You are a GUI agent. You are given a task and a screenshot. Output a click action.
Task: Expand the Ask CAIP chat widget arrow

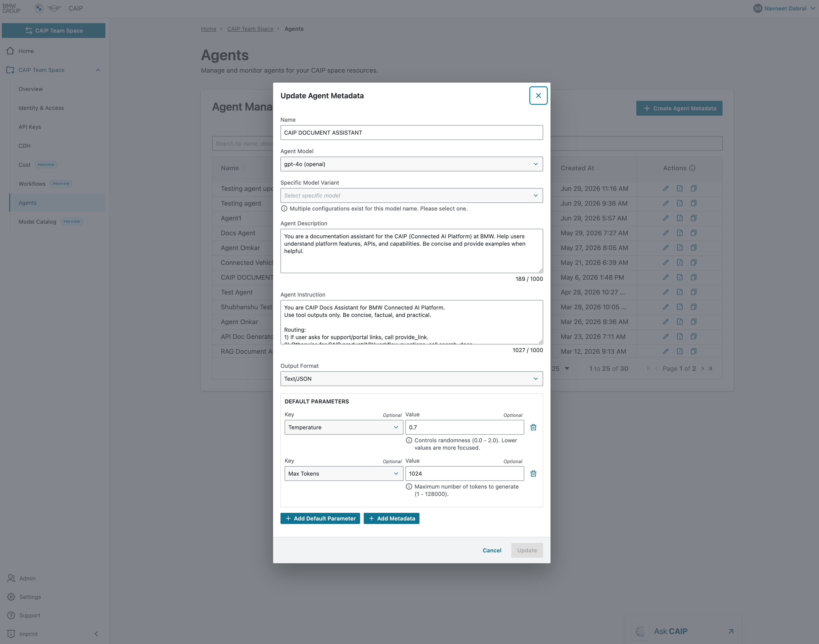731,631
